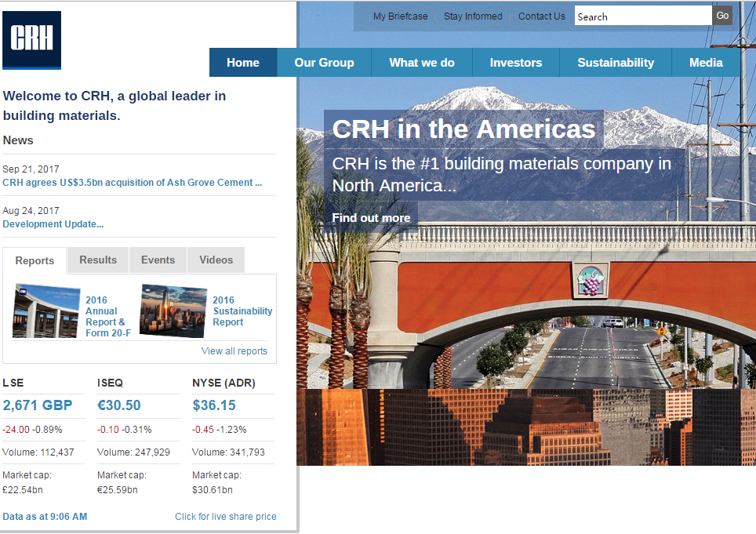756x534 pixels.
Task: Click the LSE price 2,671 GBP
Action: [x=38, y=405]
